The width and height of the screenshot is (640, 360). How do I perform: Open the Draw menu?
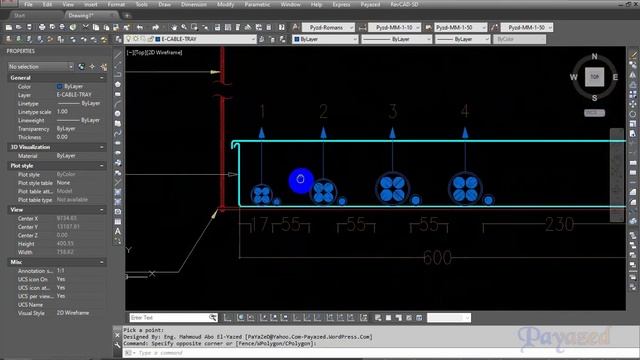coord(164,4)
